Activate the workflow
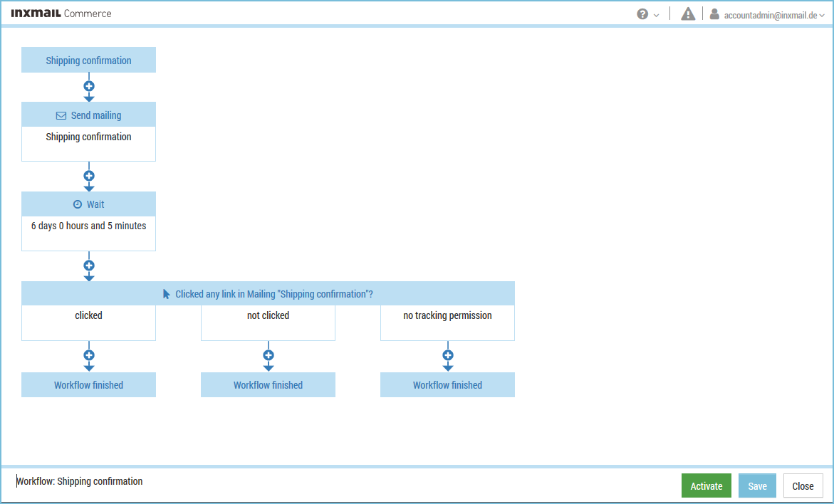Screen dimensions: 834x504 [x=707, y=486]
